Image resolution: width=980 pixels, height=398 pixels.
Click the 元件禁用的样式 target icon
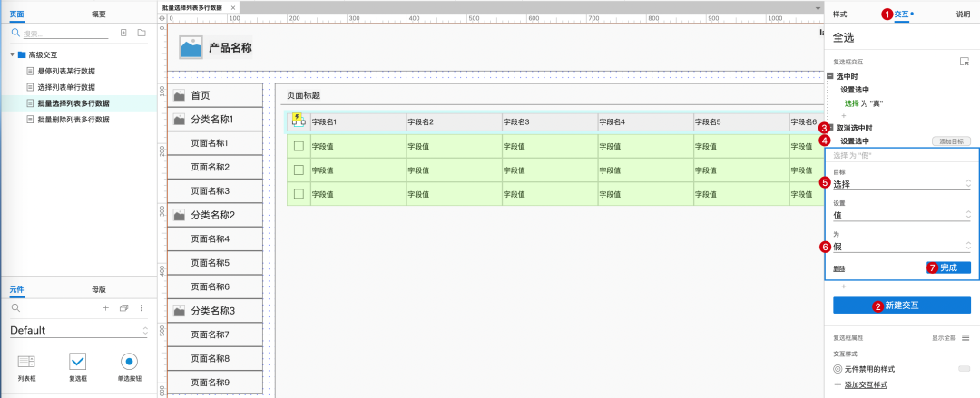coord(838,369)
